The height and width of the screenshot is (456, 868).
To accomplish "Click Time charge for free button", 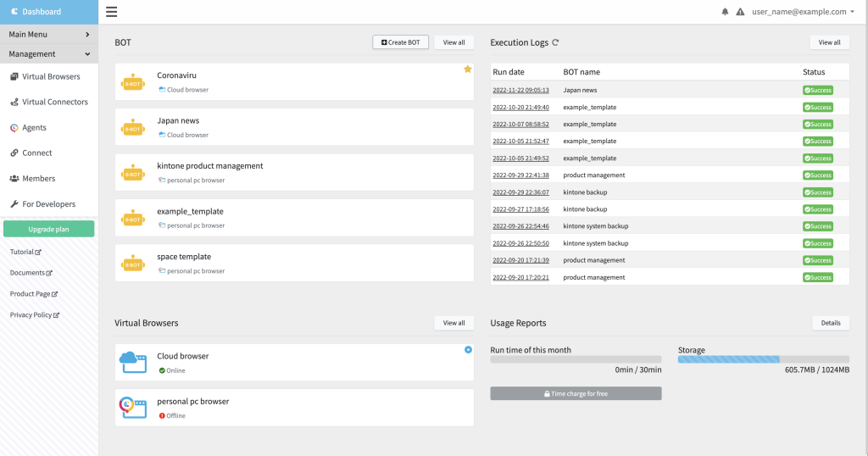I will click(x=576, y=393).
